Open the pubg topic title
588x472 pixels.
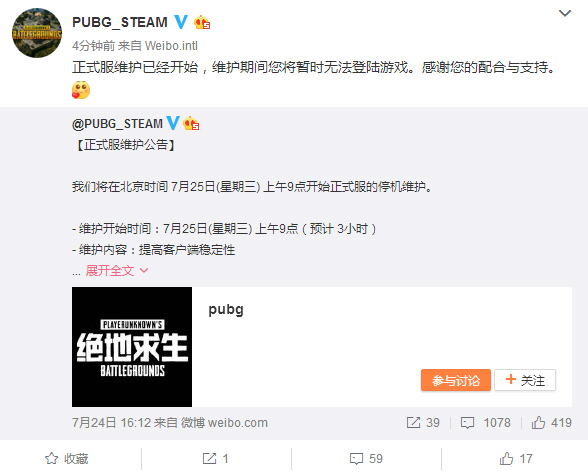226,310
